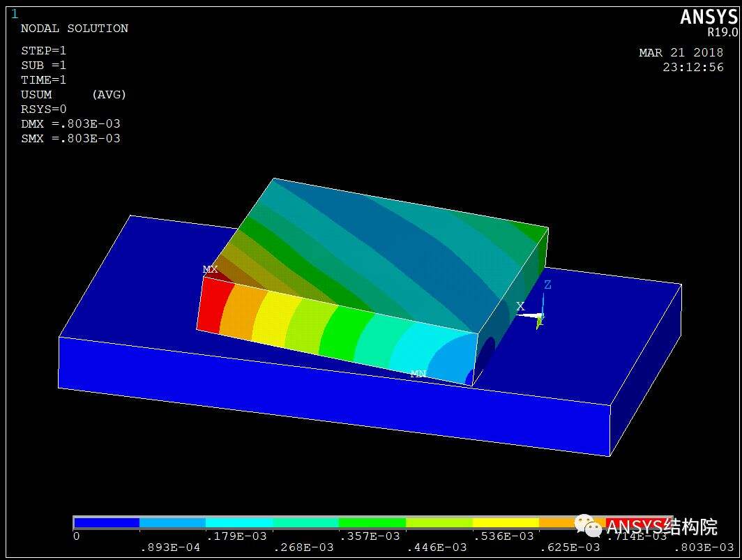Click the .446E-03 legend value

pyautogui.click(x=437, y=547)
